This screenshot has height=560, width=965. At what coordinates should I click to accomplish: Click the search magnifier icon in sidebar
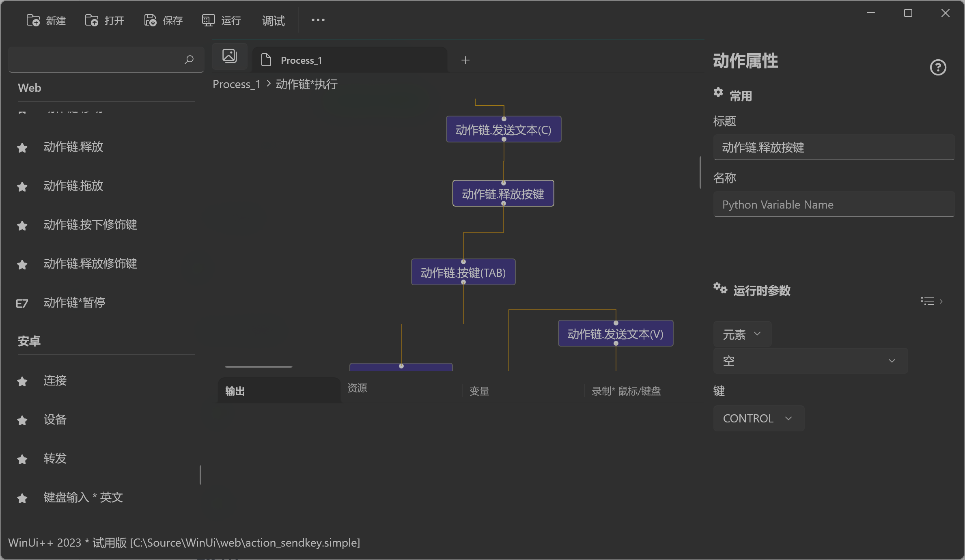(188, 60)
